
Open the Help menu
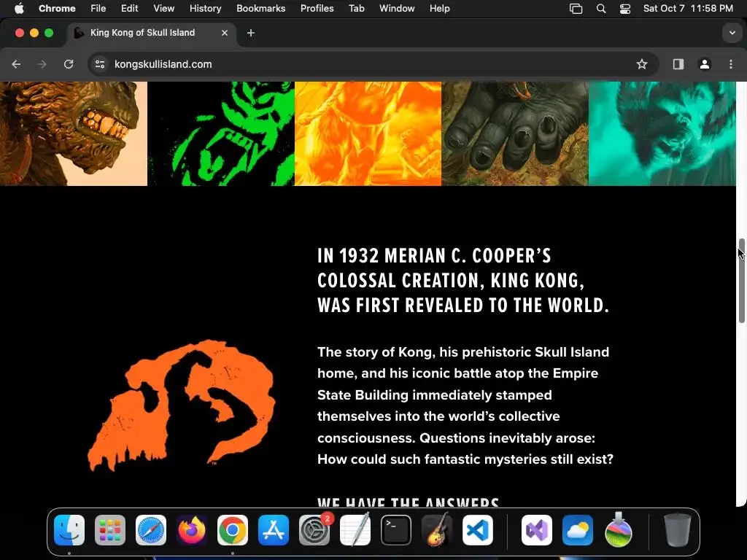(439, 9)
